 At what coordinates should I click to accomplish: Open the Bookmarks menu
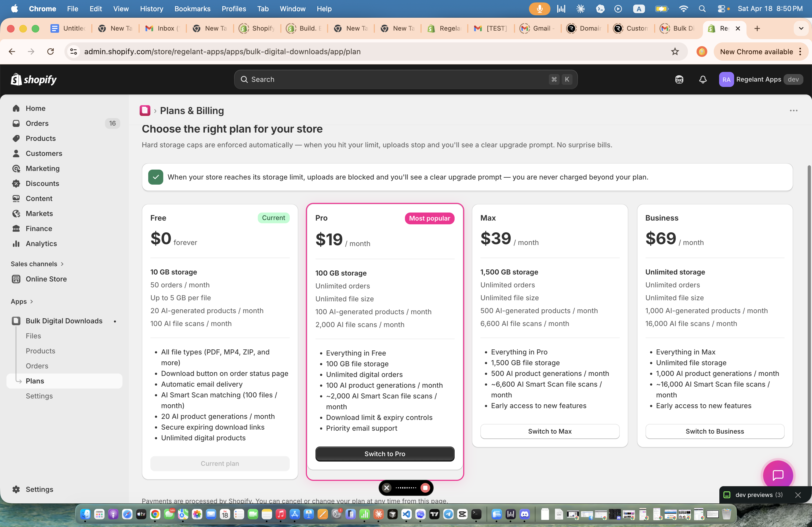(x=192, y=9)
